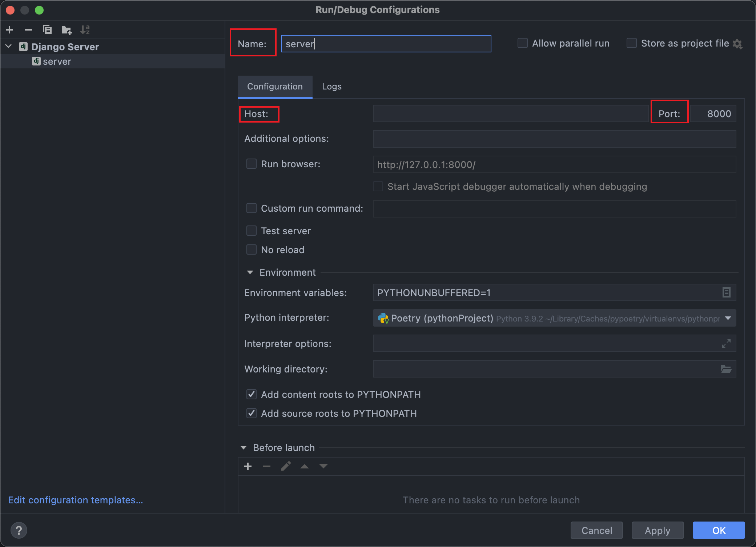The image size is (756, 547).
Task: Confirm with the OK button
Action: 719,530
